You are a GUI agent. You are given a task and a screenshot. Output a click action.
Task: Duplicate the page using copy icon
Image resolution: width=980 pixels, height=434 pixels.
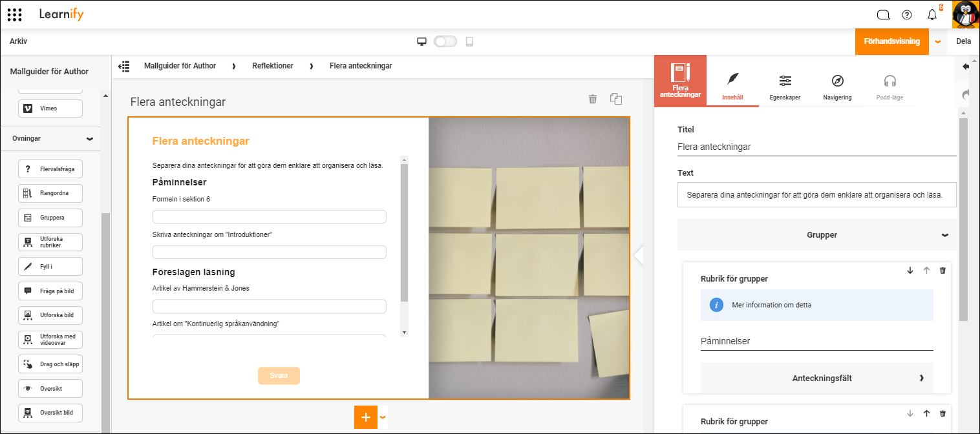616,99
